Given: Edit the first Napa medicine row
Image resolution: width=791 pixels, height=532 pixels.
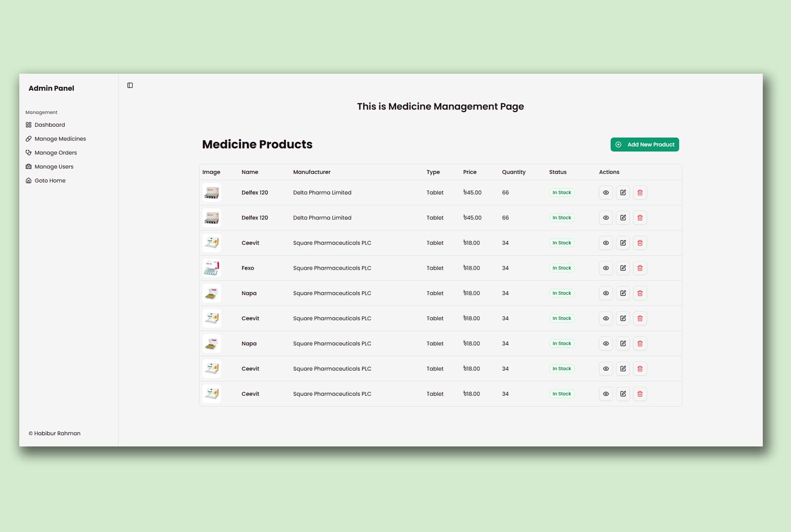Looking at the screenshot, I should [x=623, y=293].
